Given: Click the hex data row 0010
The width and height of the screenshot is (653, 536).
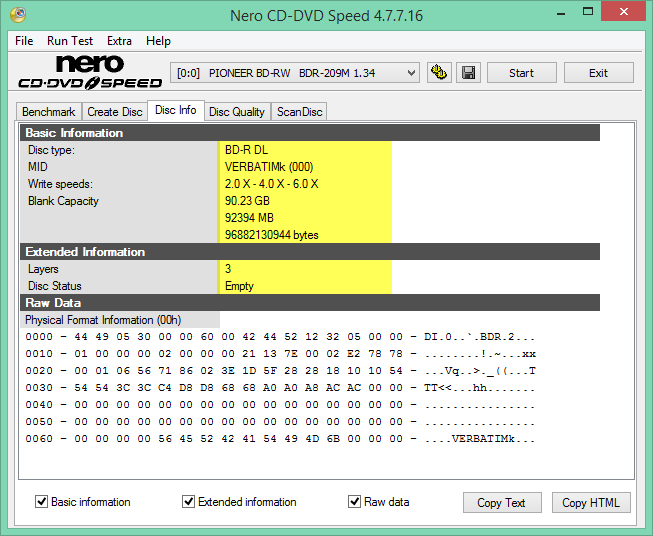Looking at the screenshot, I should [x=280, y=354].
